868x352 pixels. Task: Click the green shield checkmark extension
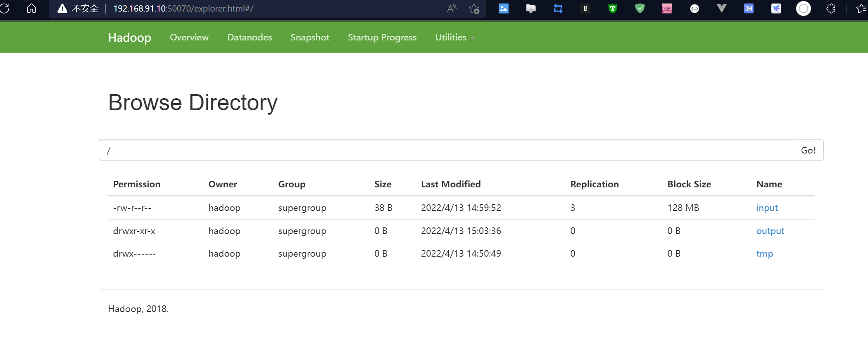click(640, 8)
